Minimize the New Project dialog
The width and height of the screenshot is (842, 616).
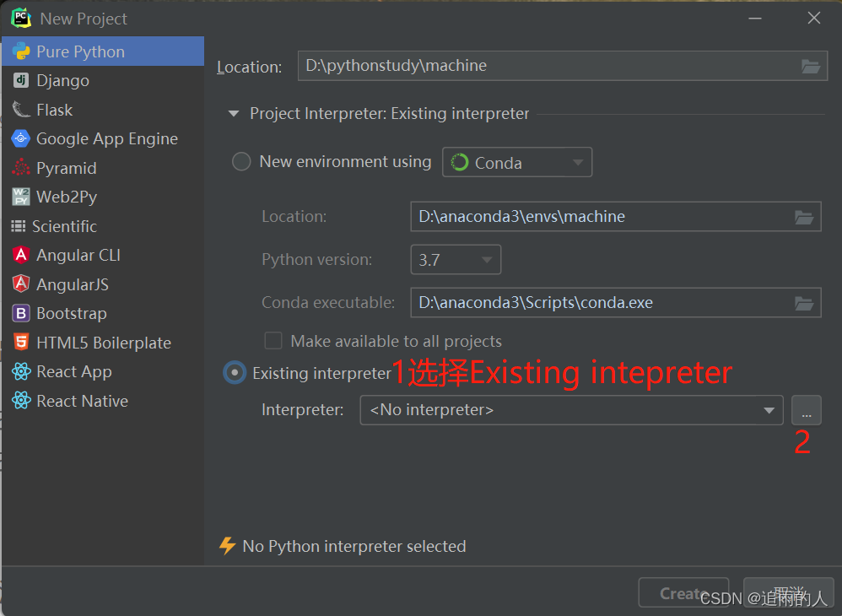[755, 19]
